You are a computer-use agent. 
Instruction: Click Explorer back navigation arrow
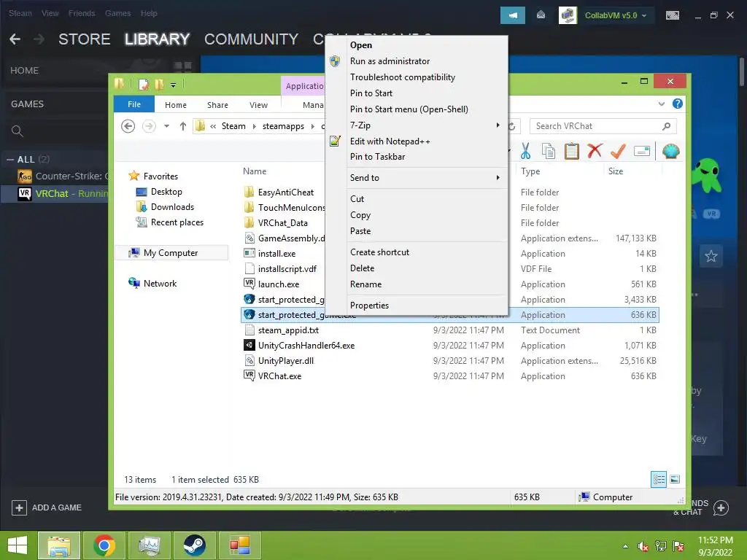[128, 126]
